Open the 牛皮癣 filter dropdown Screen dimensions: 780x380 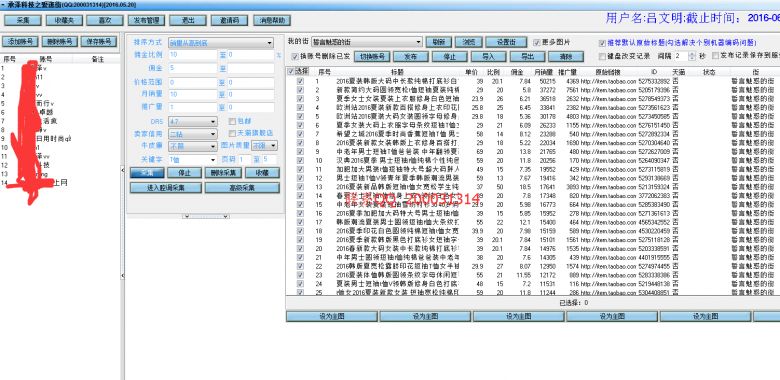pyautogui.click(x=193, y=147)
